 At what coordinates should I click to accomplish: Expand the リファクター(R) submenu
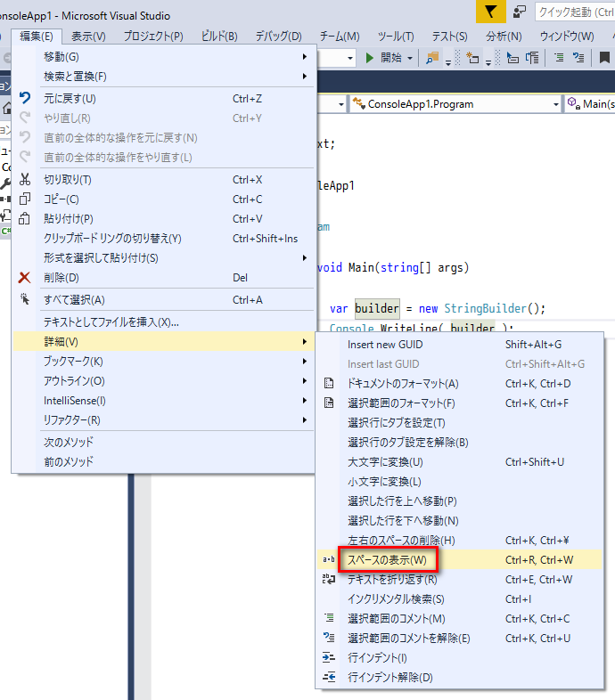click(164, 420)
